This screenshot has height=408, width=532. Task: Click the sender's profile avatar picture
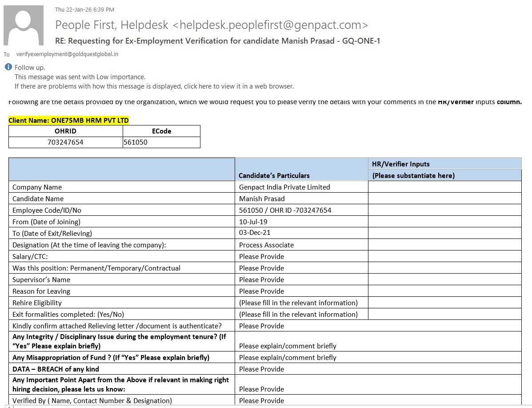coord(24,25)
